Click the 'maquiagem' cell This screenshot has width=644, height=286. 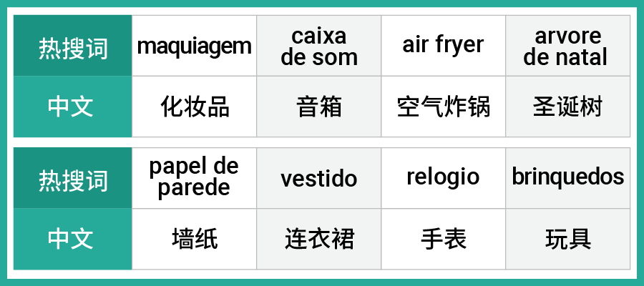pos(194,46)
